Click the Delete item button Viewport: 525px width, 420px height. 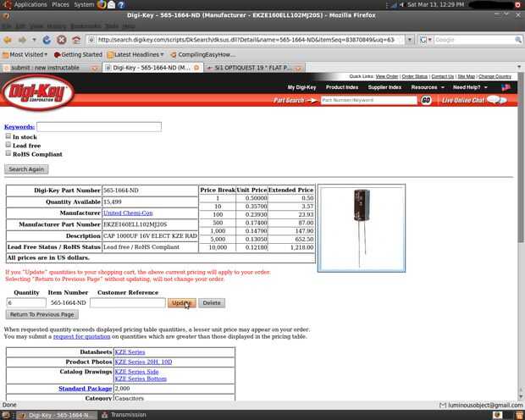(x=212, y=303)
